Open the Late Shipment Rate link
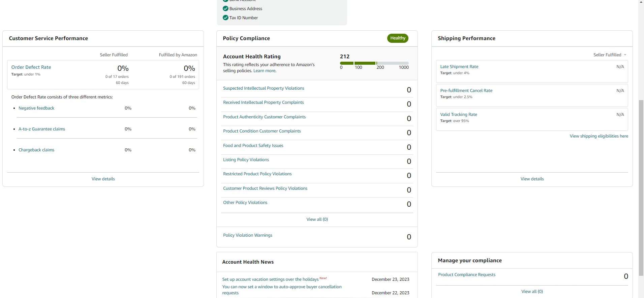Image resolution: width=644 pixels, height=298 pixels. tap(459, 67)
